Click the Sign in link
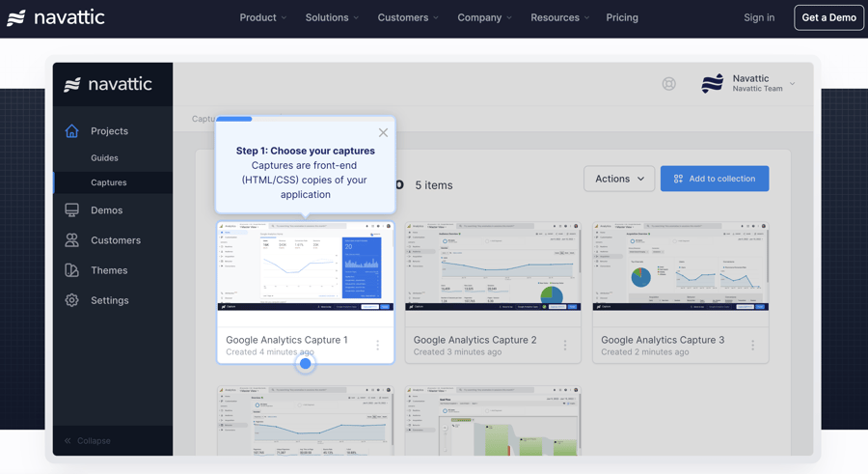Viewport: 868px width, 474px height. click(x=759, y=17)
